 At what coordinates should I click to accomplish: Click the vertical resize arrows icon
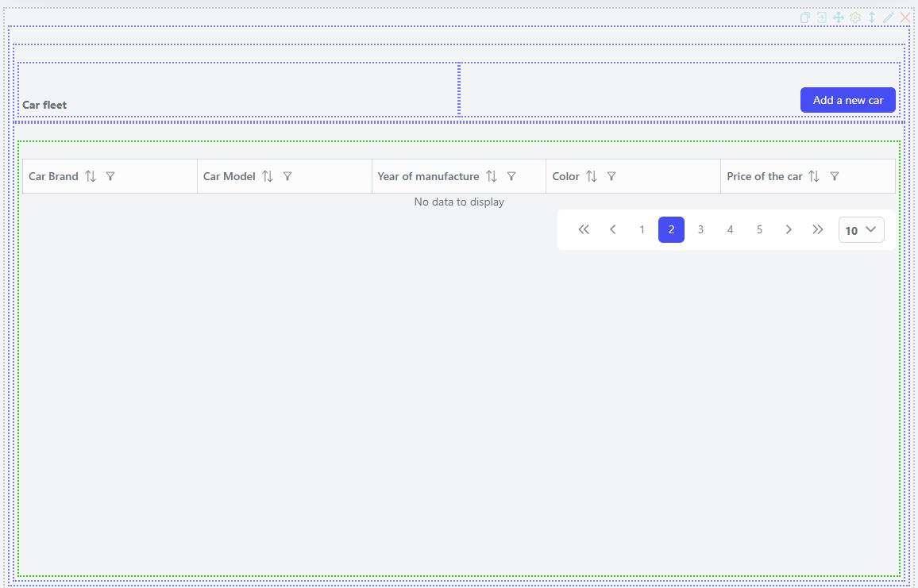coord(872,17)
